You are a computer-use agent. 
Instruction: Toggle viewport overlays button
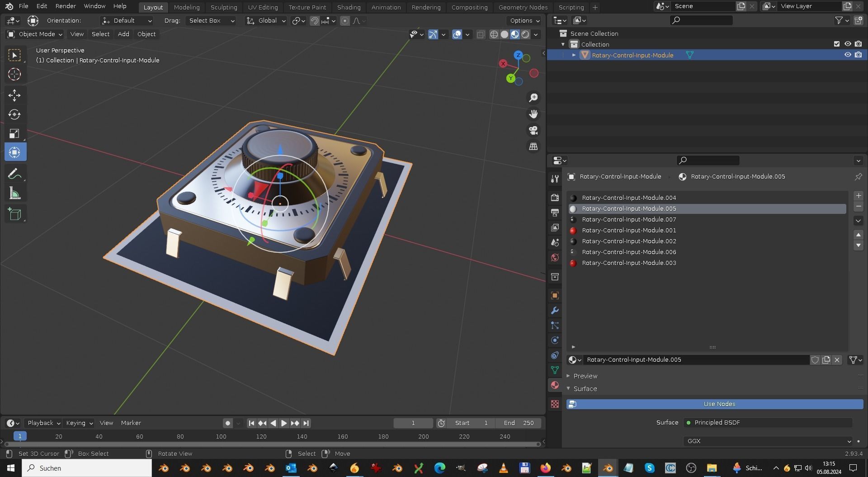[x=457, y=34]
